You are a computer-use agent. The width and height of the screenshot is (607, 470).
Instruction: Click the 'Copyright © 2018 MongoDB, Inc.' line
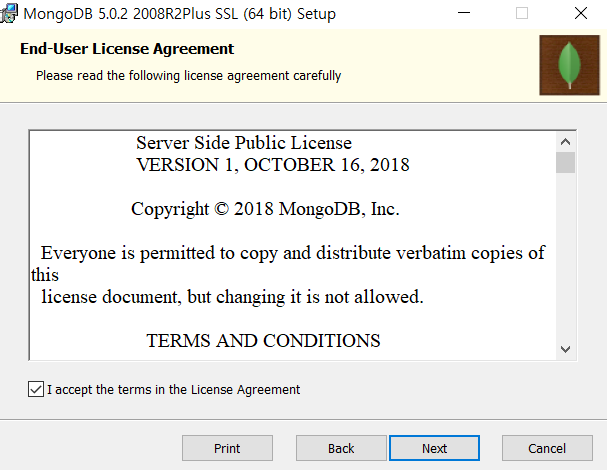[x=265, y=209]
